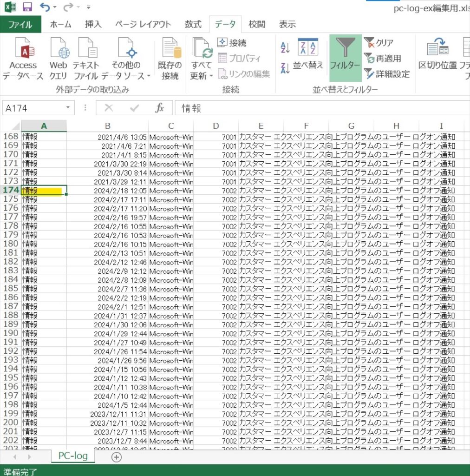The image size is (470, 476).
Task: Switch to the 数式 tab
Action: pyautogui.click(x=193, y=24)
